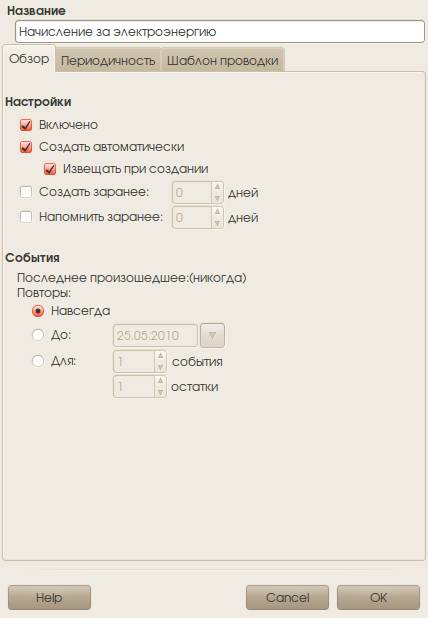Click the 25.05.2010 date field
Screen dimensions: 428x618
pyautogui.click(x=155, y=335)
